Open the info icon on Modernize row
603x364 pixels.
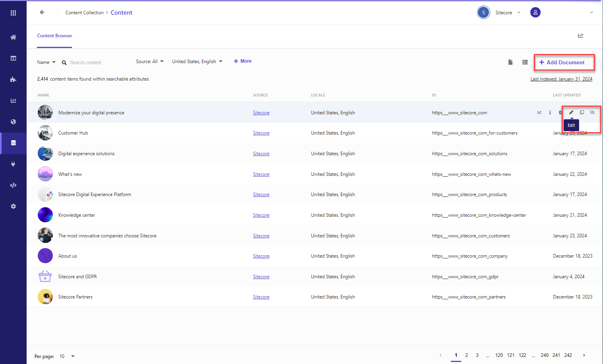click(550, 112)
